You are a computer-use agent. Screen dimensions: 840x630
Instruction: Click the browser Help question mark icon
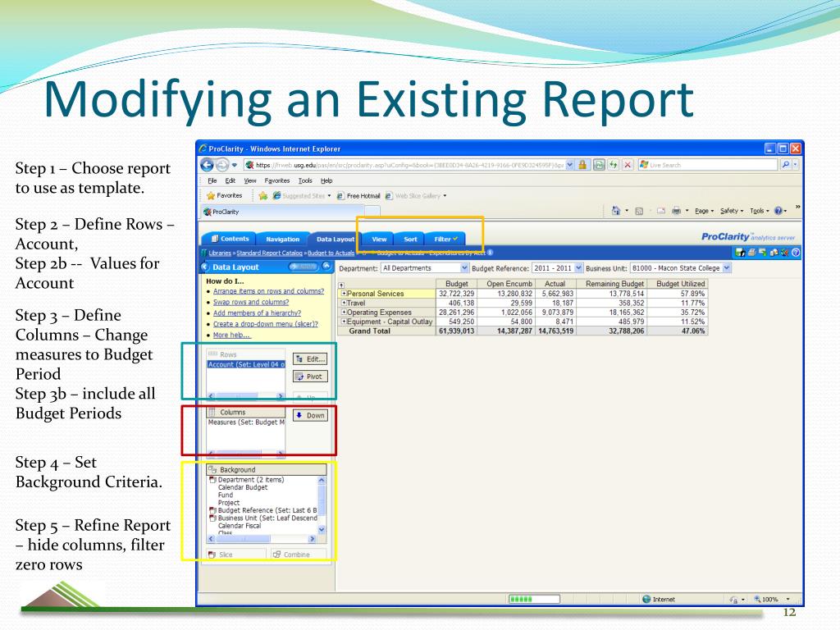[x=778, y=211]
